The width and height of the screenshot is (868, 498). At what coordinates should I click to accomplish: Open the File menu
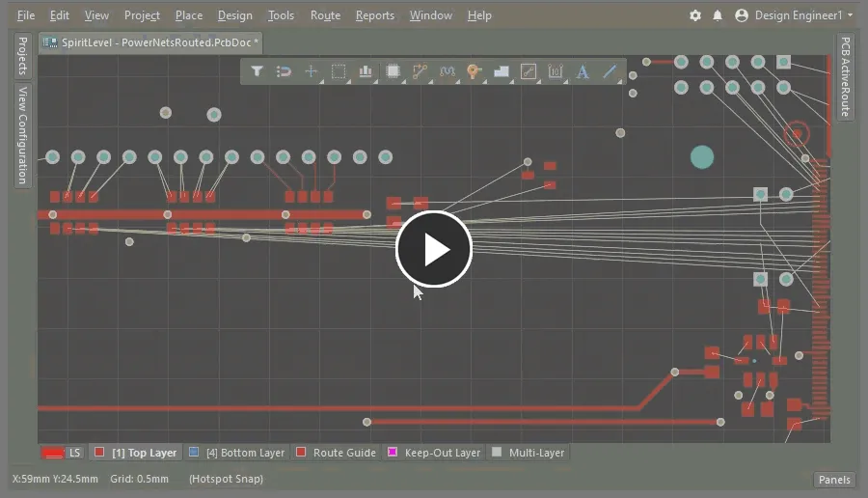26,15
